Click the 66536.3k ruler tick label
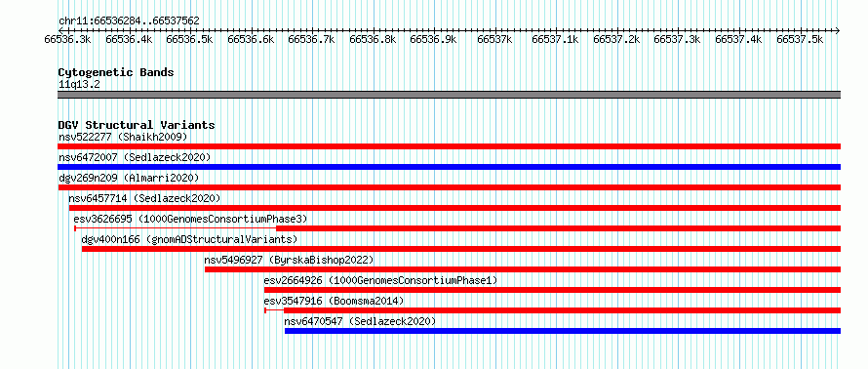This screenshot has width=868, height=369. pyautogui.click(x=67, y=40)
